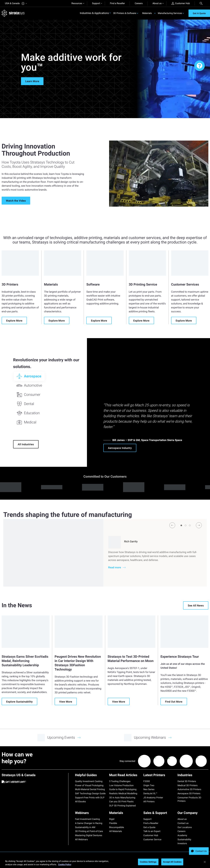Select the Education graduation icon
210x868 pixels.
[x=19, y=413]
